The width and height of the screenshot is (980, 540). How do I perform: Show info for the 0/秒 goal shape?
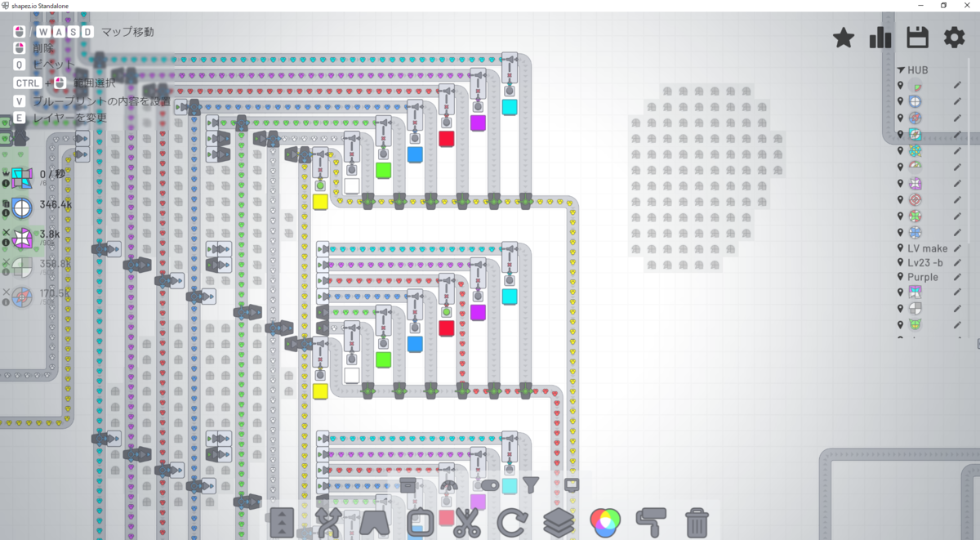[6, 183]
